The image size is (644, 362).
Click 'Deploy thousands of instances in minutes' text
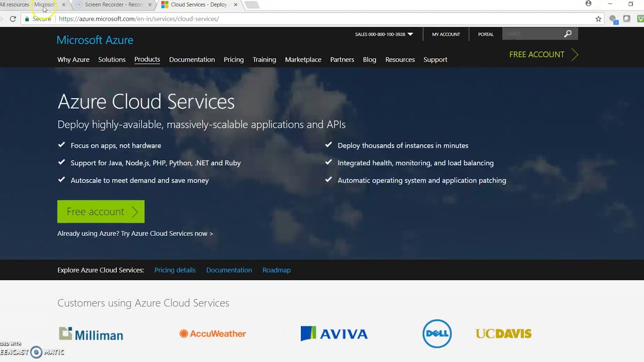[403, 145]
